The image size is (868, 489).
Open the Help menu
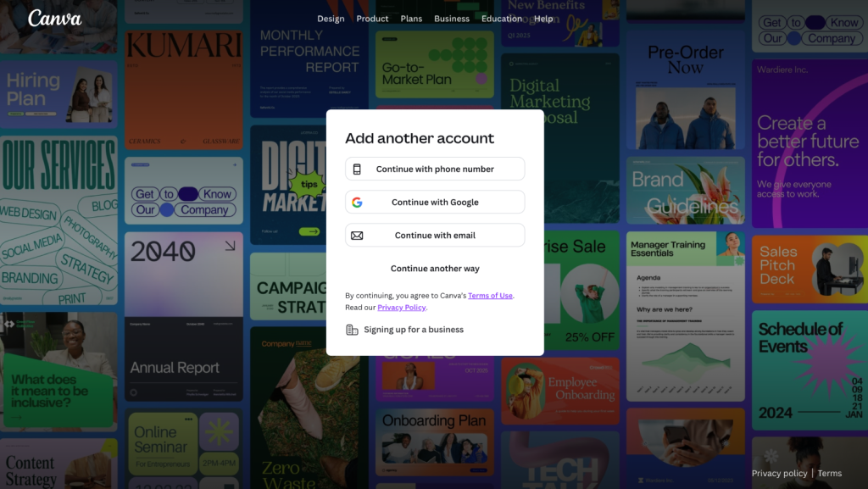pos(543,19)
